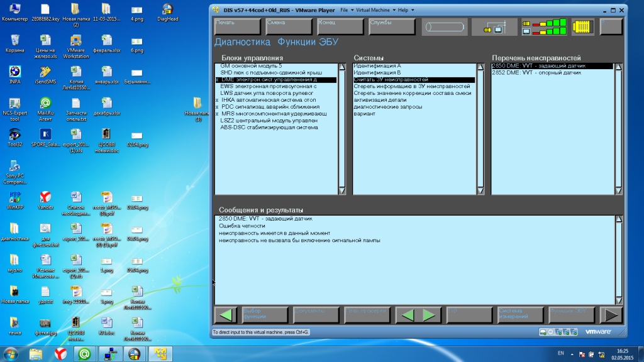Open the VMware Player File menu
Image resolution: width=644 pixels, height=362 pixels.
(345, 10)
